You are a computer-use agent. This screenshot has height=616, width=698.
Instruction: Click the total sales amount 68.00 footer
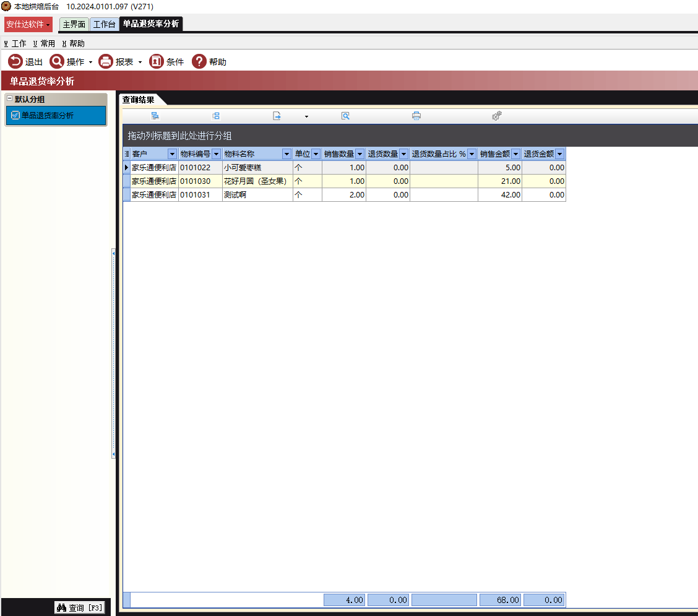tap(501, 600)
